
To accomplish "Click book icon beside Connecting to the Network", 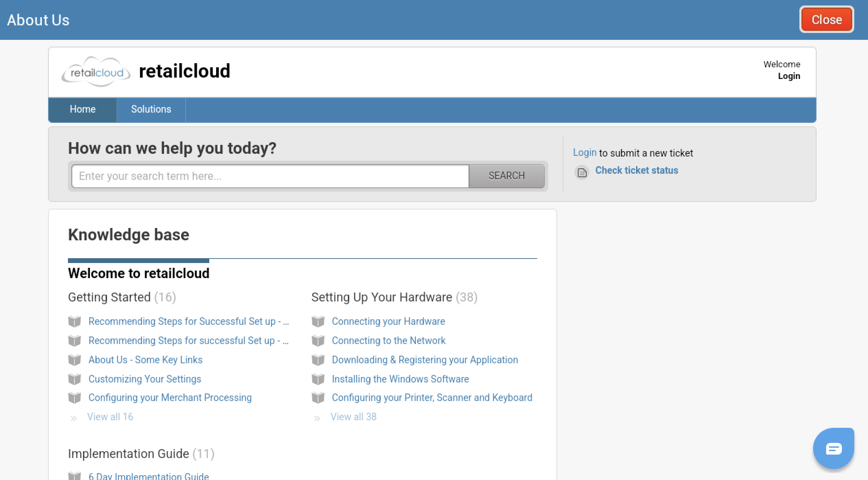I will click(x=318, y=341).
